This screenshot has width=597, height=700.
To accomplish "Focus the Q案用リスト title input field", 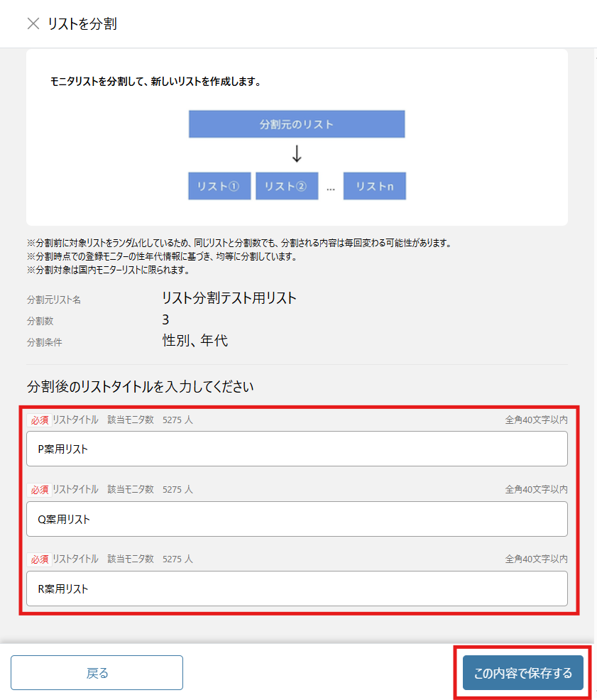I will [297, 519].
